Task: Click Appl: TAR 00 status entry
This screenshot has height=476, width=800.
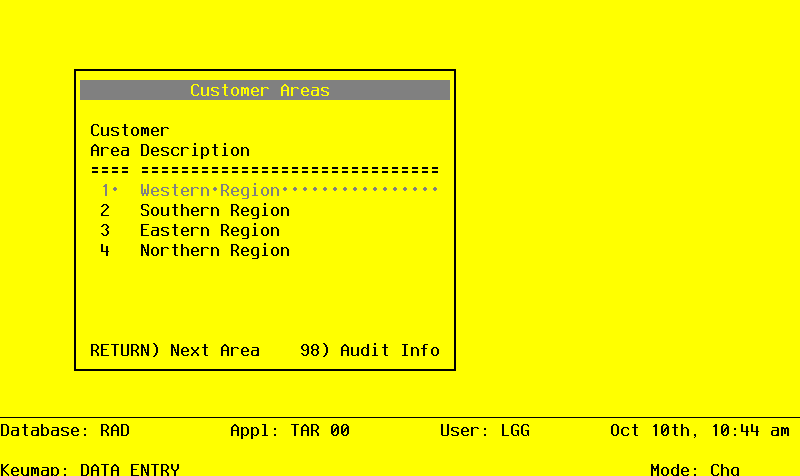Action: [290, 431]
